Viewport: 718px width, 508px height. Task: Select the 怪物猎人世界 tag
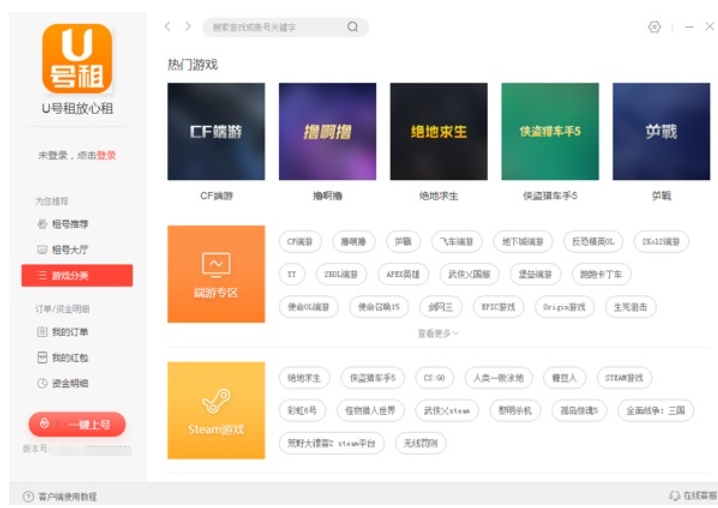click(x=370, y=410)
